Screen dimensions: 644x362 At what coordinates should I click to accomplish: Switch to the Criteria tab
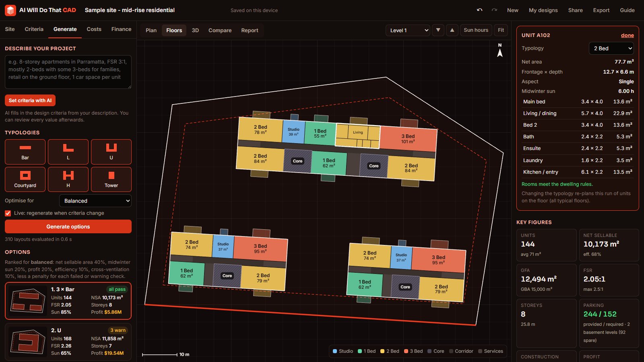point(34,29)
